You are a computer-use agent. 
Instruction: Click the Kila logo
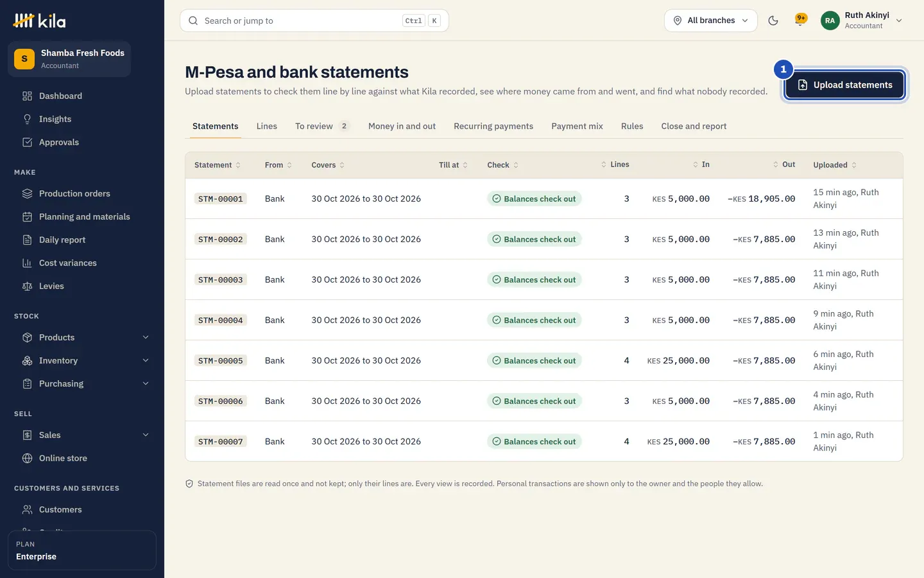tap(39, 21)
